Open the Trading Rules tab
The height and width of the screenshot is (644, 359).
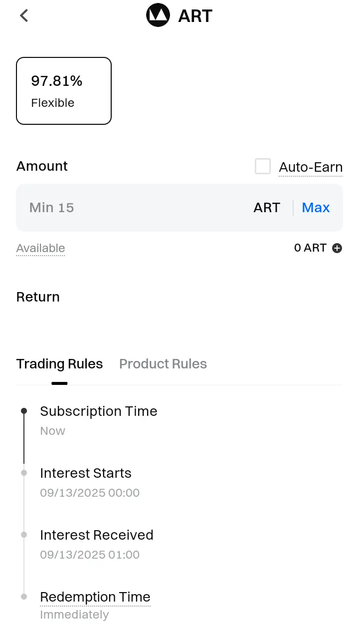pyautogui.click(x=59, y=364)
